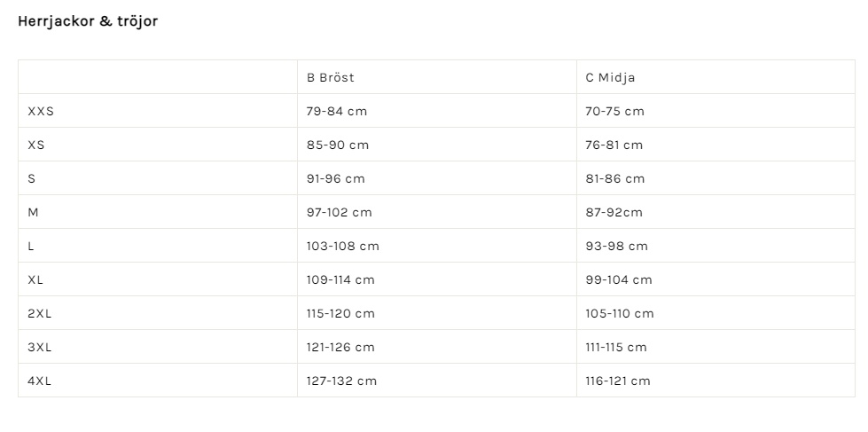Click the 87-92cm waist cell

click(614, 212)
